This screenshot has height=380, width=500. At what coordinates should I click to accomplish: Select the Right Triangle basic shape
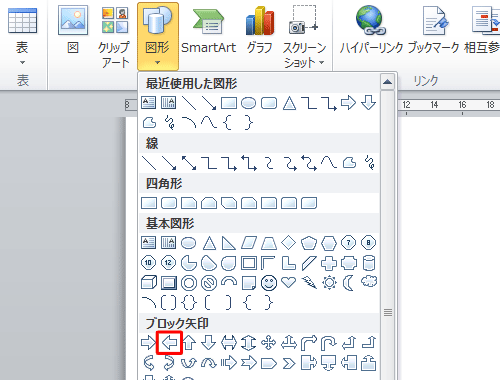[229, 243]
